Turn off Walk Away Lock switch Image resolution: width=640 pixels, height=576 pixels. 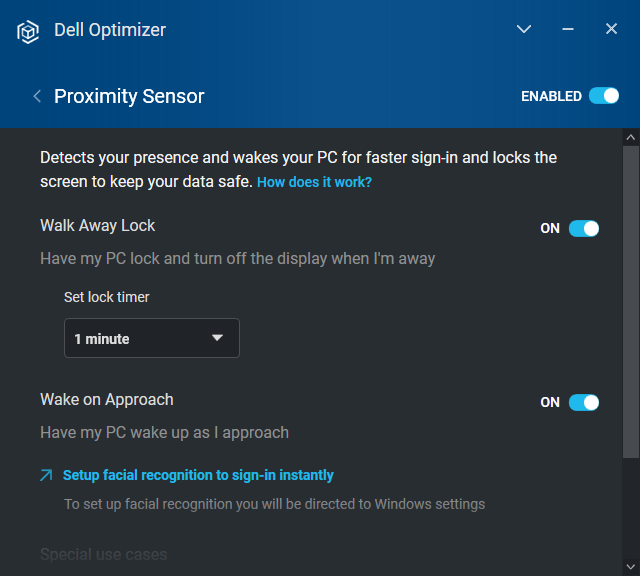(584, 228)
